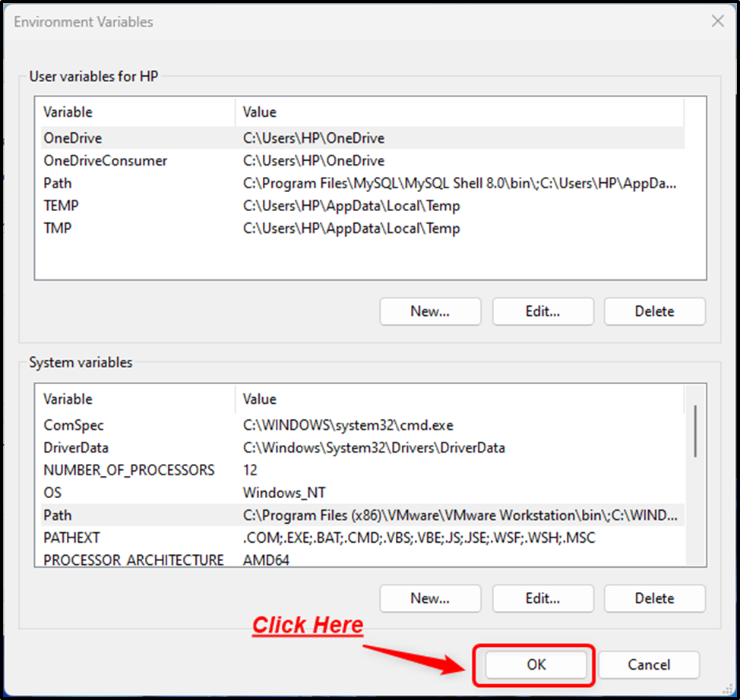The image size is (740, 700).
Task: Select the DriverData system variable
Action: 362,448
